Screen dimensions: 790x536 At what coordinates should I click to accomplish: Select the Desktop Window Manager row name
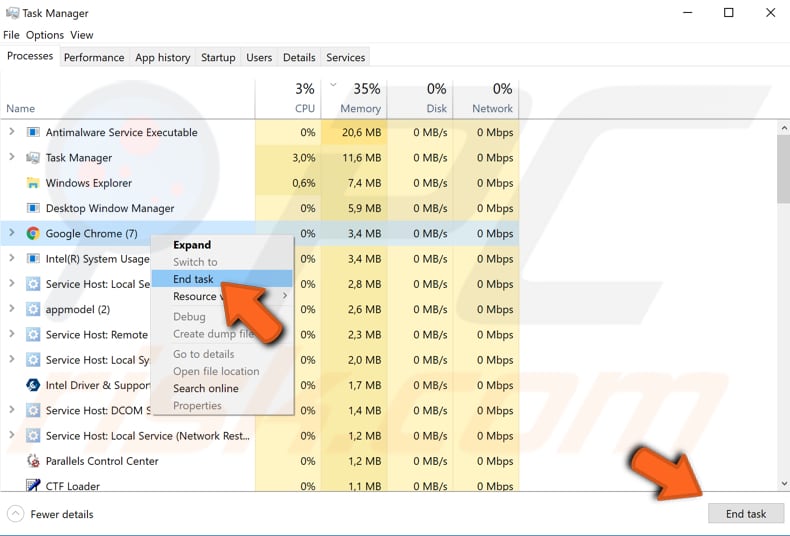click(110, 208)
